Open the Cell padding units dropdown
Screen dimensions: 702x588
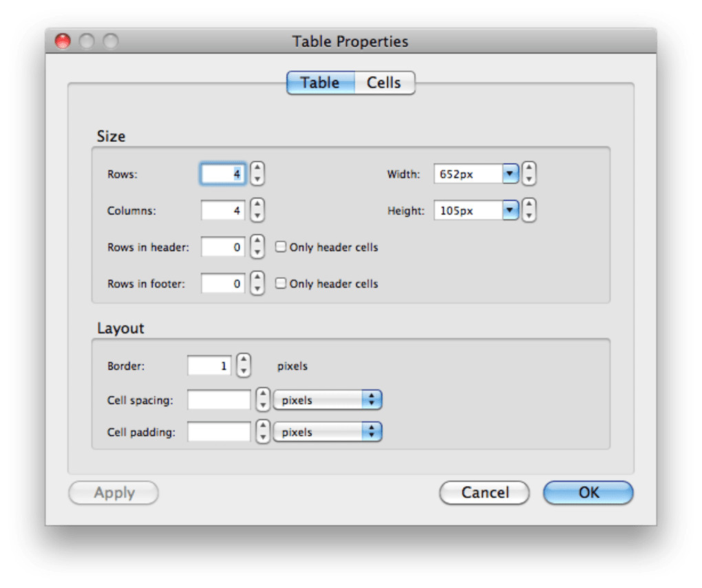click(x=328, y=432)
